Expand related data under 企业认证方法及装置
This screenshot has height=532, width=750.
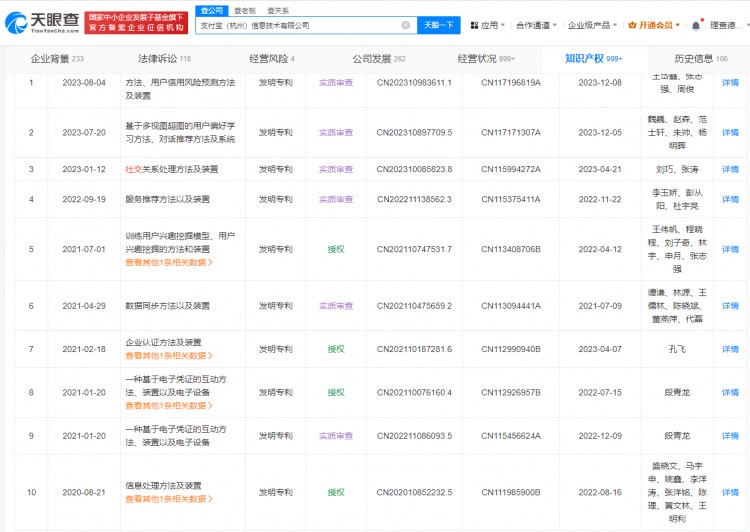point(169,355)
